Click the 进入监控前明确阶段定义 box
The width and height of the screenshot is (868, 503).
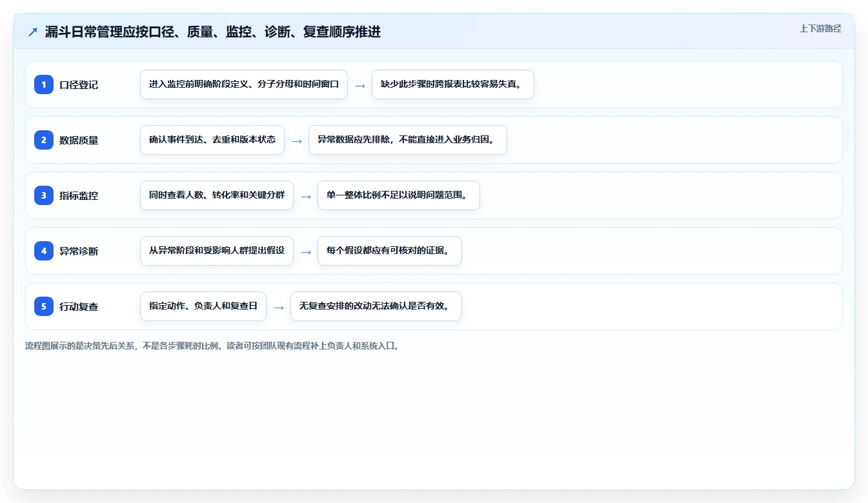point(244,84)
